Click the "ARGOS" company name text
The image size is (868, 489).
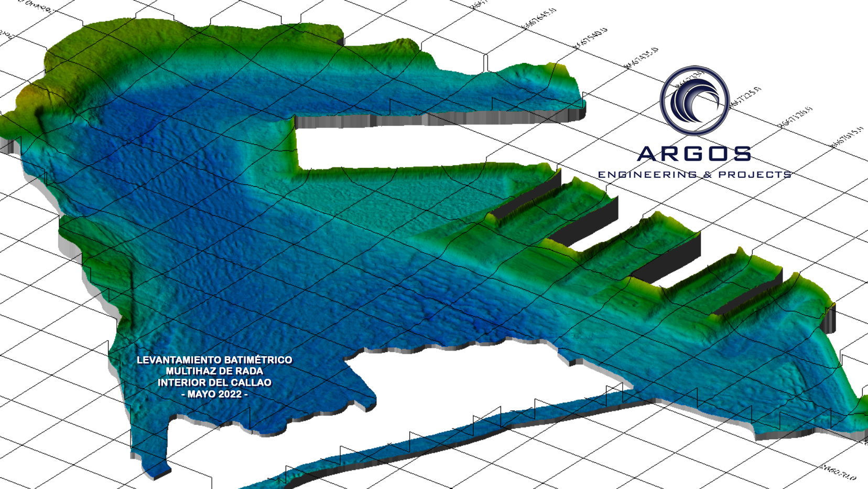[x=695, y=154]
